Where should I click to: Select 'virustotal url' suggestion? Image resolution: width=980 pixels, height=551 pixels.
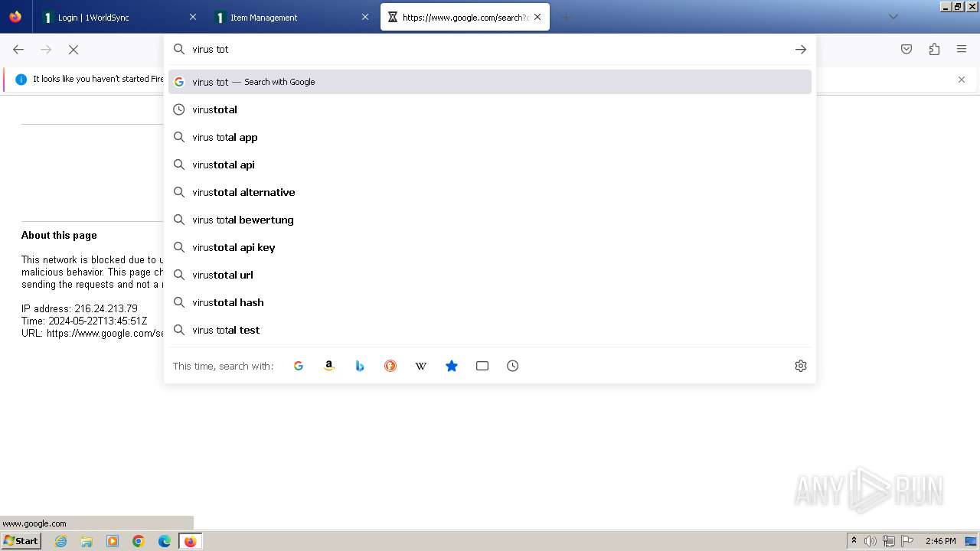point(490,275)
